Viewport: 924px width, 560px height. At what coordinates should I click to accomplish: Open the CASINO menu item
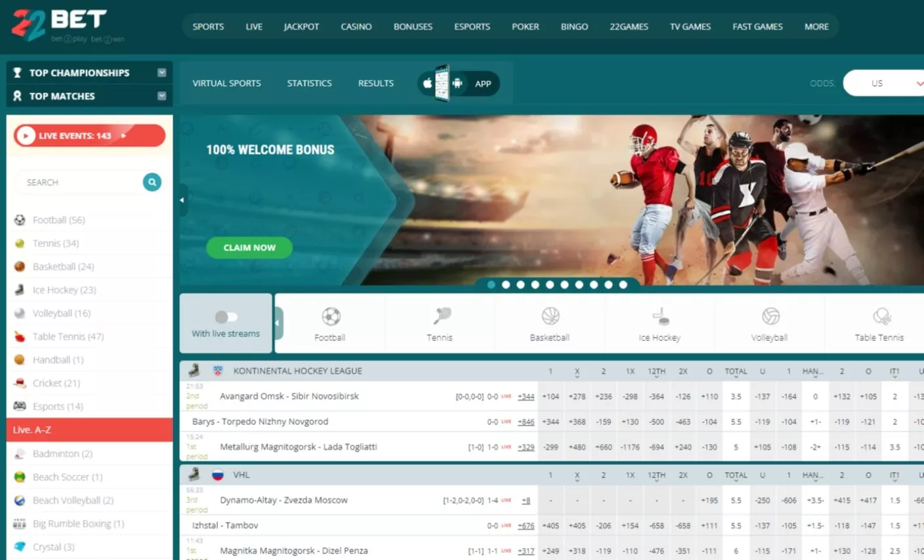tap(356, 27)
